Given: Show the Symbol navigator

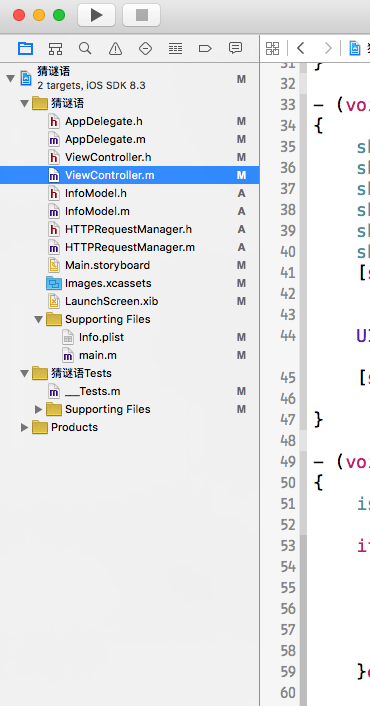Looking at the screenshot, I should pyautogui.click(x=55, y=48).
